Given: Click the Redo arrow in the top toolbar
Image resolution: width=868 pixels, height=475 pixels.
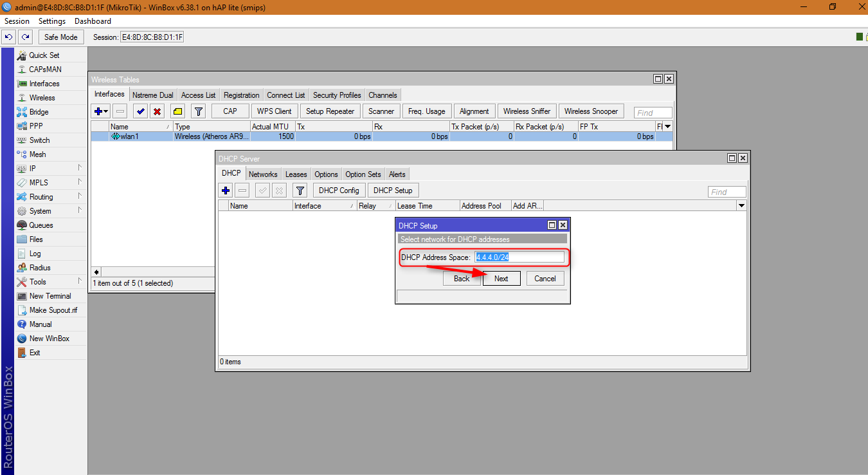Looking at the screenshot, I should click(24, 37).
